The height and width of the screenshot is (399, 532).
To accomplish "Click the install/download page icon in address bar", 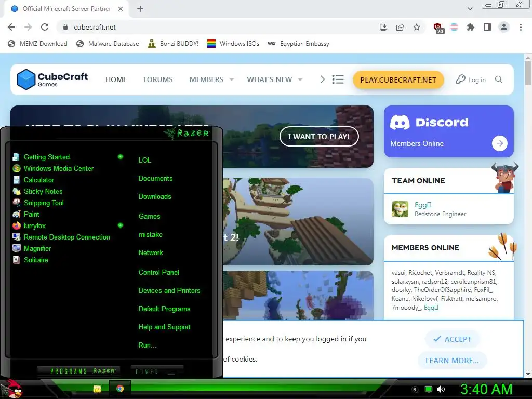I will (x=383, y=27).
